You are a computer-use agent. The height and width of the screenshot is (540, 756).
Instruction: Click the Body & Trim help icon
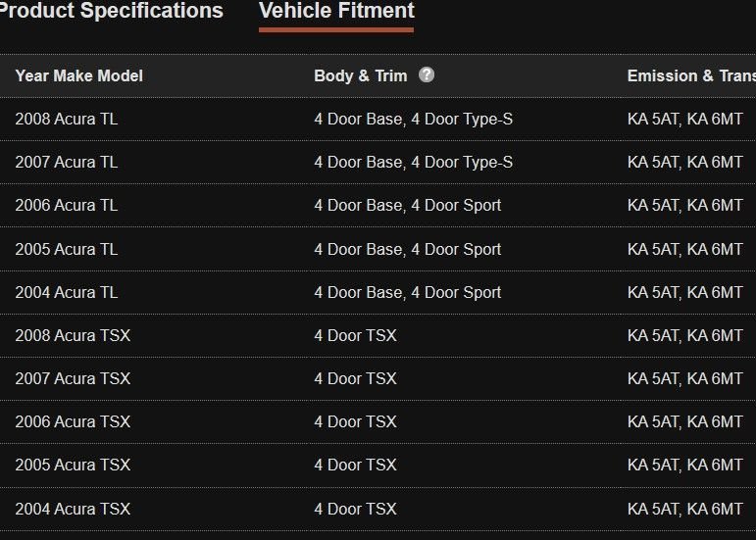(x=427, y=75)
